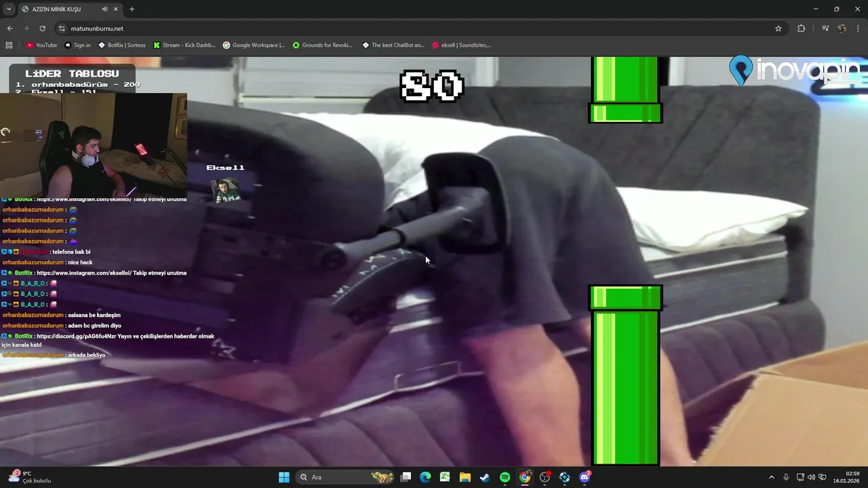Click the microphone tray icon
The image size is (868, 488).
coord(786,477)
